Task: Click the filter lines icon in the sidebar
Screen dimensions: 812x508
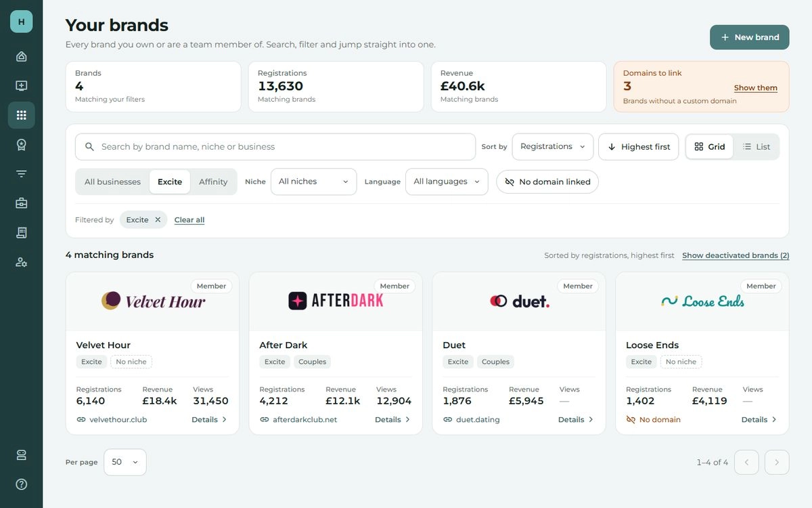Action: point(21,174)
